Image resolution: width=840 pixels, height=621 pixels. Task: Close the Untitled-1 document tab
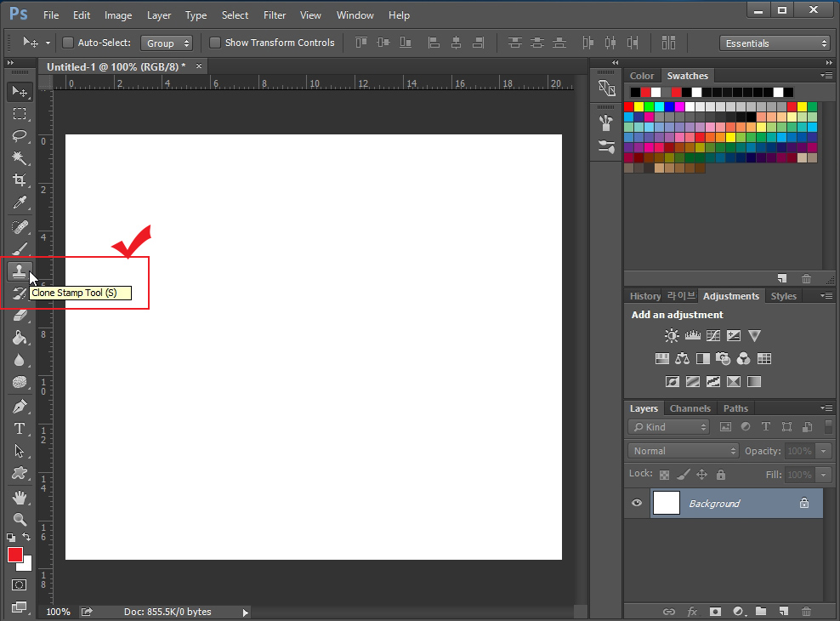click(x=199, y=66)
